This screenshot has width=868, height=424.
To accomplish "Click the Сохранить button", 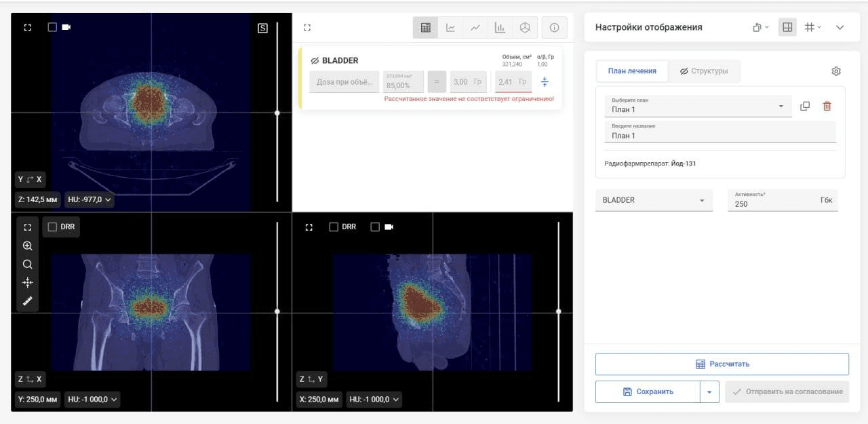I will (648, 391).
